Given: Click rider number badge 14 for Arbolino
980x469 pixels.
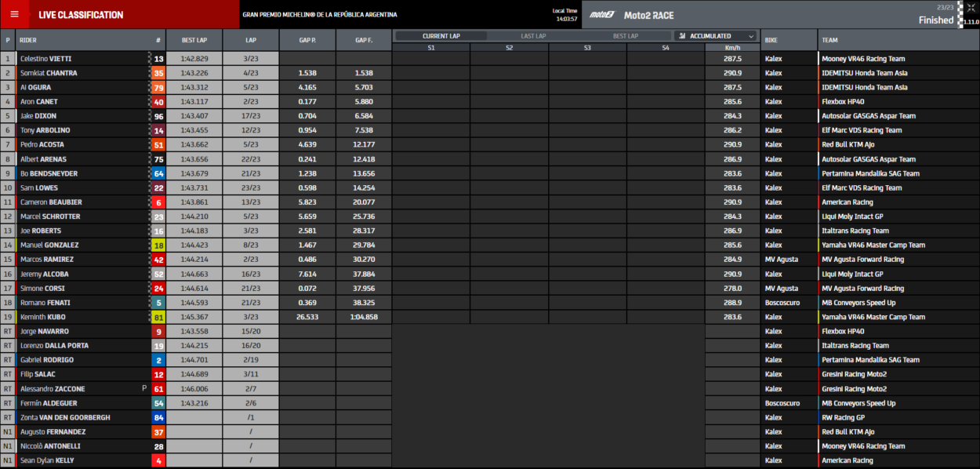Looking at the screenshot, I should tap(158, 130).
